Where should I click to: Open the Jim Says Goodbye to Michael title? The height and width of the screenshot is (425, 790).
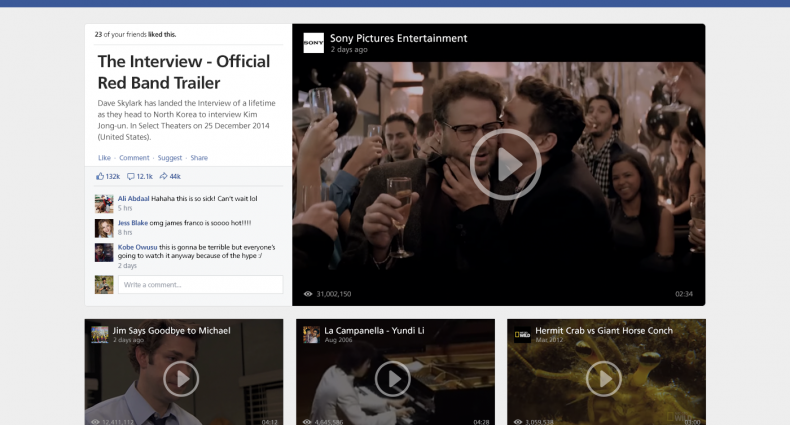[x=171, y=330]
